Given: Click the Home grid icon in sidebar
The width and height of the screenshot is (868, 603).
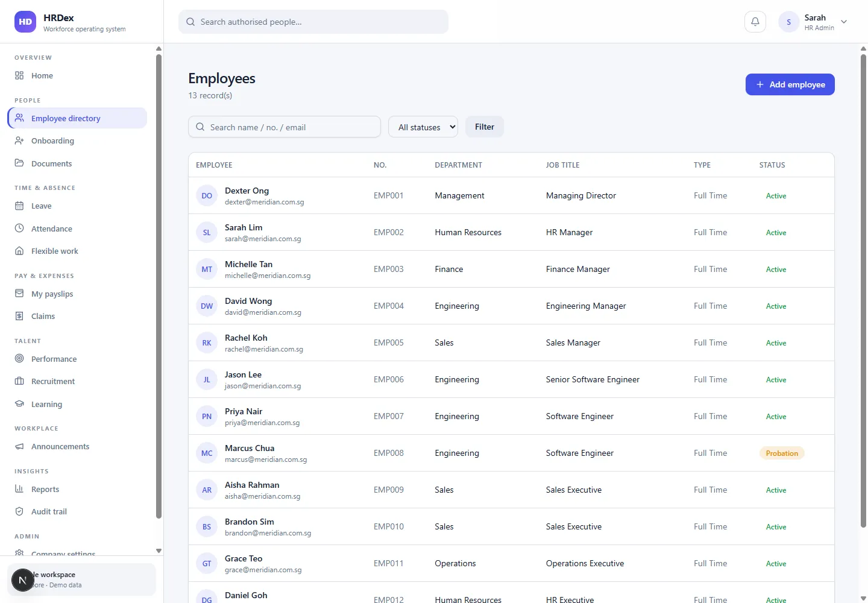Looking at the screenshot, I should tap(19, 75).
